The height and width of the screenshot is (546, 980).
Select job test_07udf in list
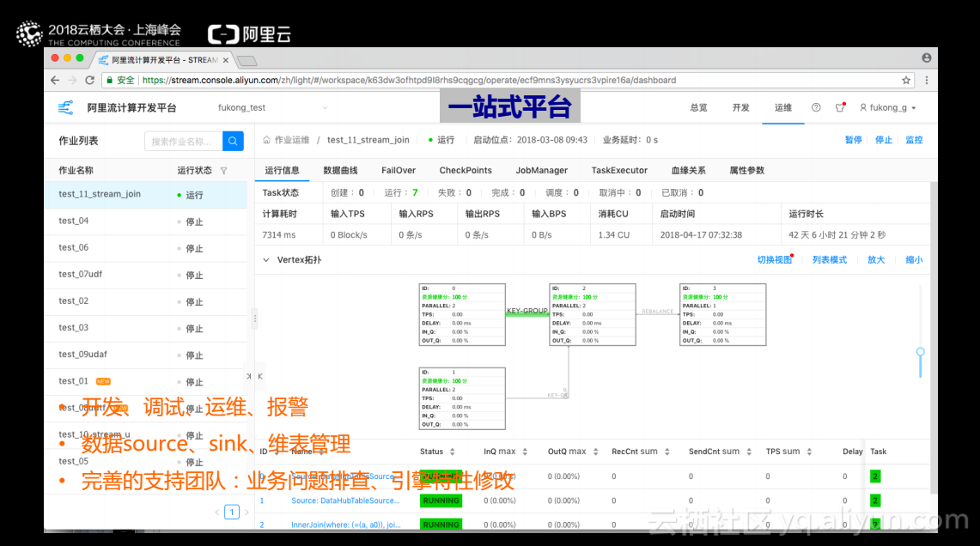pos(146,275)
